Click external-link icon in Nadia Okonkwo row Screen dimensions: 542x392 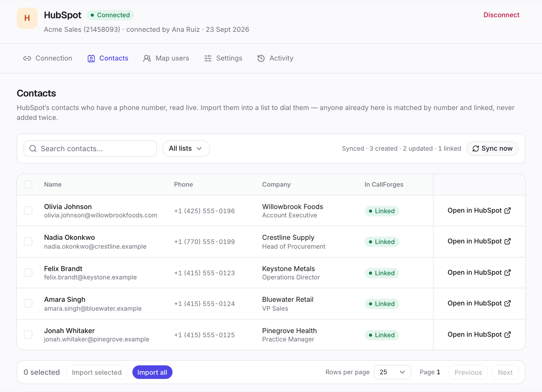pyautogui.click(x=507, y=242)
